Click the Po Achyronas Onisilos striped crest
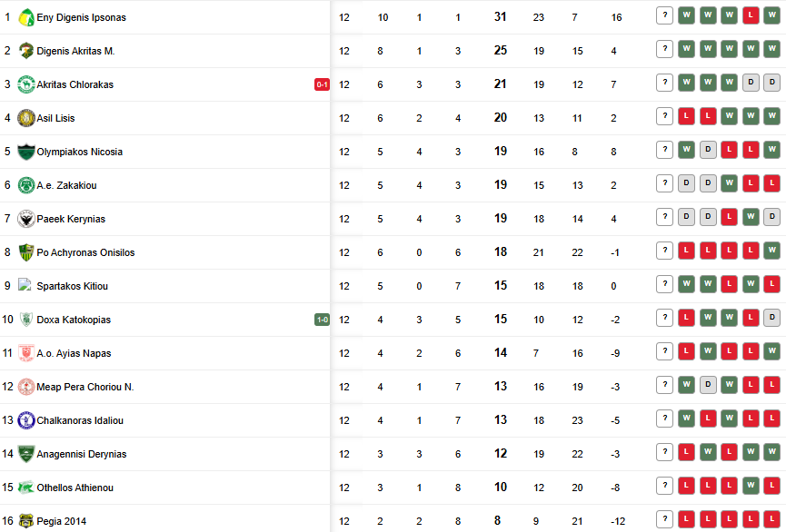Viewport: 786px width, 532px height. [26, 252]
